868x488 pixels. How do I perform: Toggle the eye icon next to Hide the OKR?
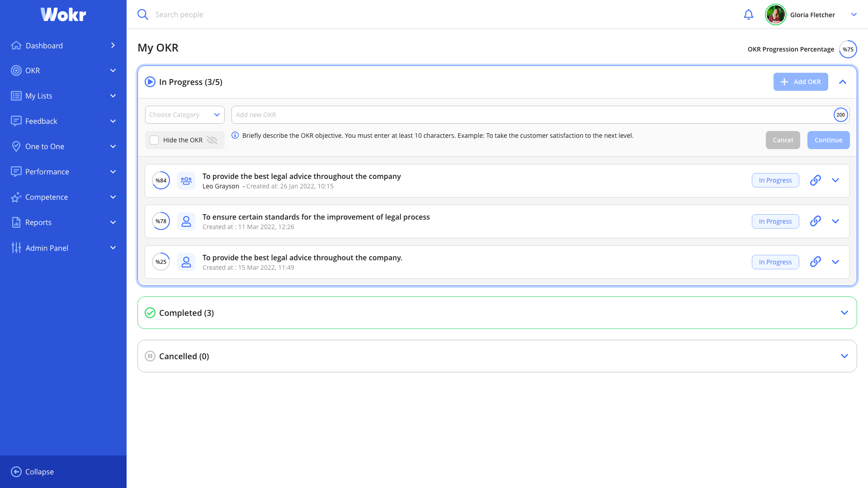(212, 140)
